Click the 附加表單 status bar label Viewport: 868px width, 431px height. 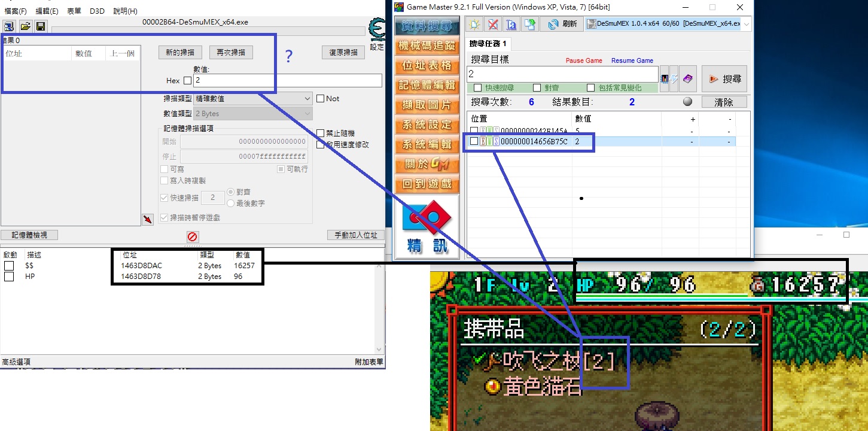point(369,362)
